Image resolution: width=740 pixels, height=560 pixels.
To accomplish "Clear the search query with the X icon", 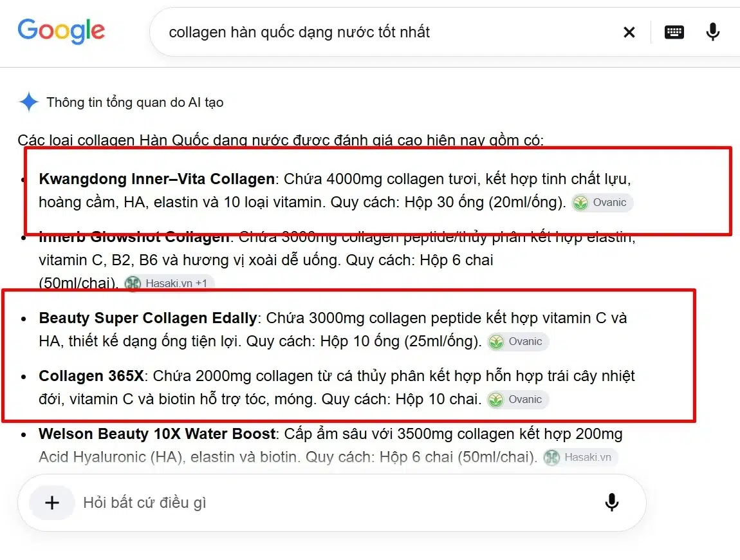I will [629, 32].
